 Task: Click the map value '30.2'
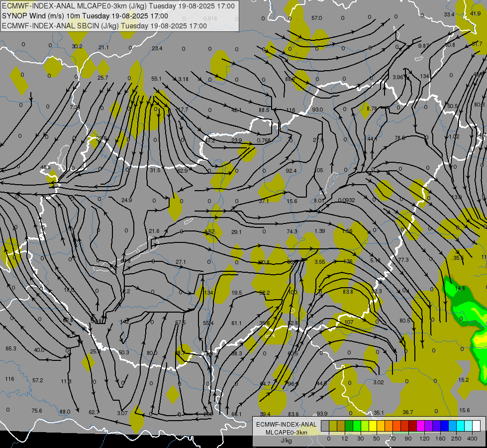[x=77, y=46]
